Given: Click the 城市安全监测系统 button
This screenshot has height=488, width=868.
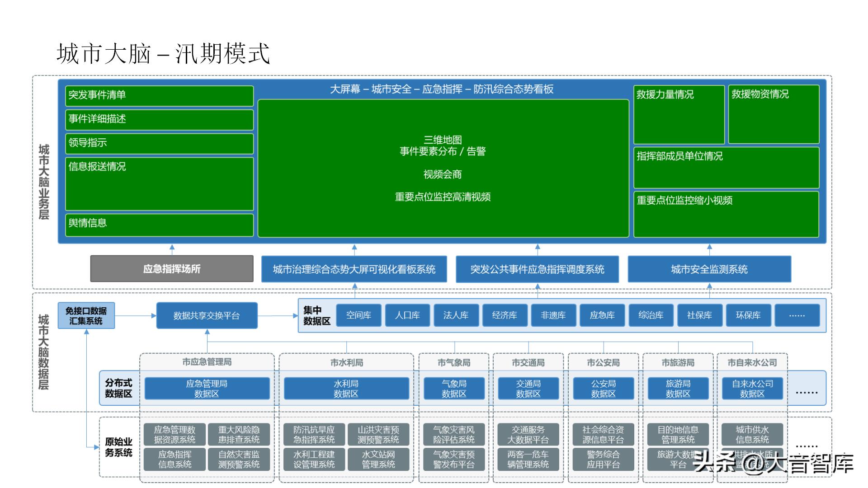Looking at the screenshot, I should point(710,269).
